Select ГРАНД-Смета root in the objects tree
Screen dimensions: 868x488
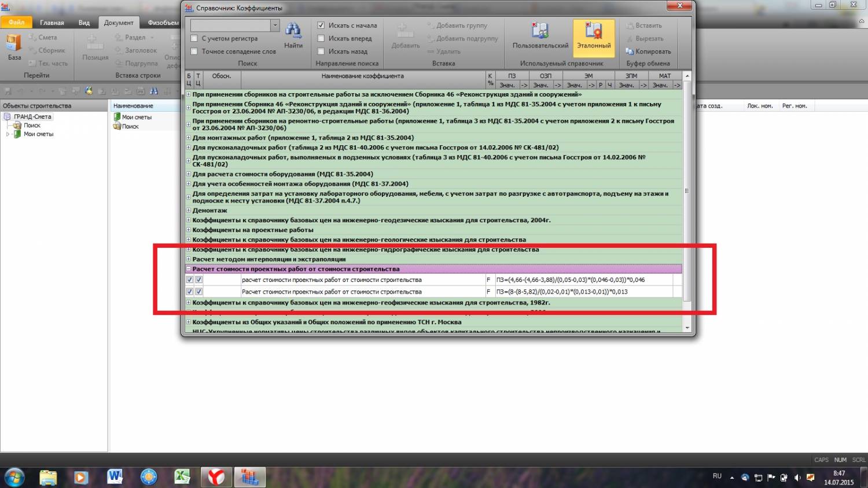tap(33, 116)
